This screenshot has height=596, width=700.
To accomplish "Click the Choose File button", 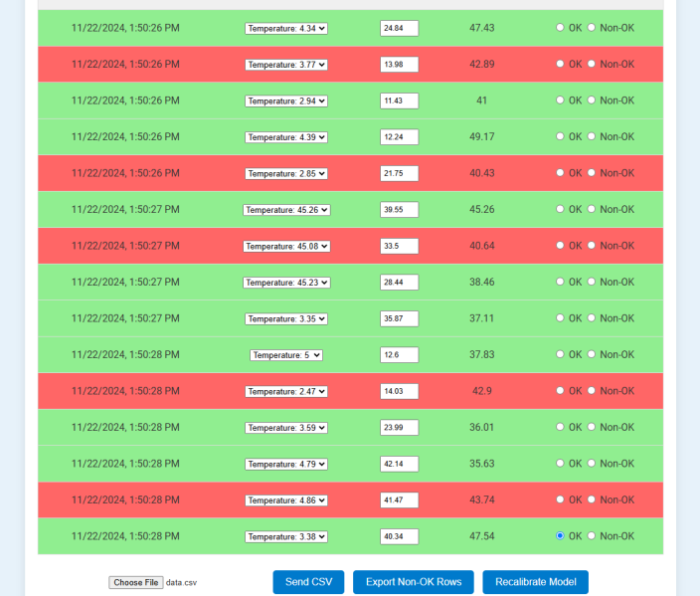I will (x=135, y=583).
